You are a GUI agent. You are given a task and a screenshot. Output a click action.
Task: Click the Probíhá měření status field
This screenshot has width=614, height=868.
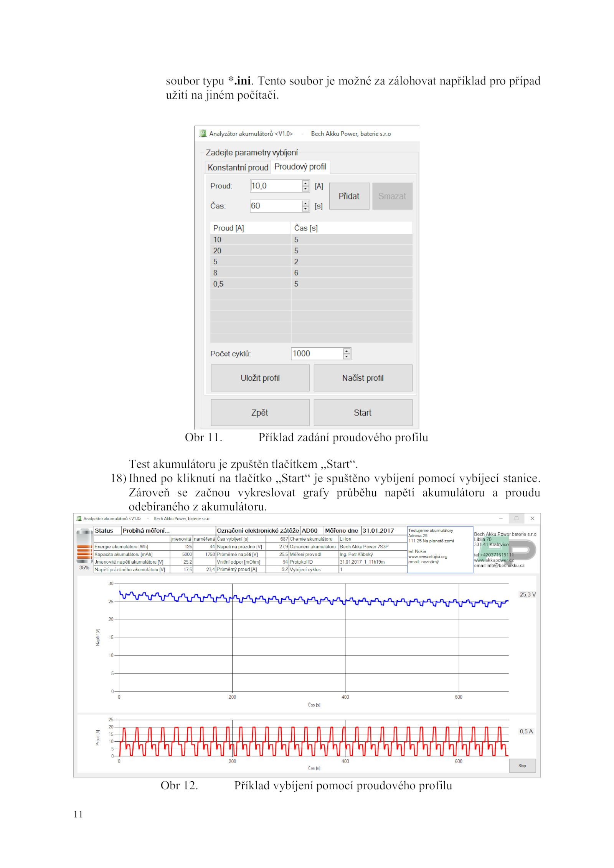pos(168,531)
